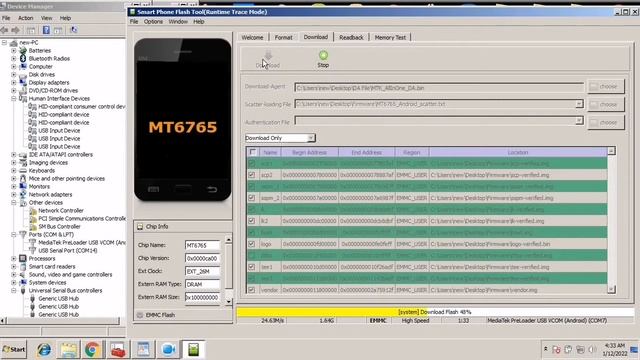
Task: Click blue Help icon in Device Manager toolbar
Action: 46,30
